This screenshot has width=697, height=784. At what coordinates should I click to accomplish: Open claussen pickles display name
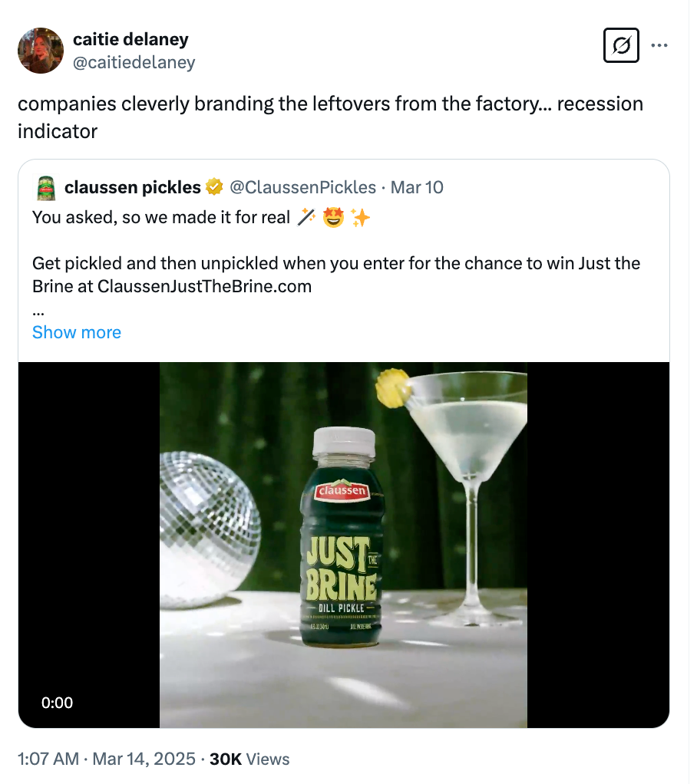(133, 187)
